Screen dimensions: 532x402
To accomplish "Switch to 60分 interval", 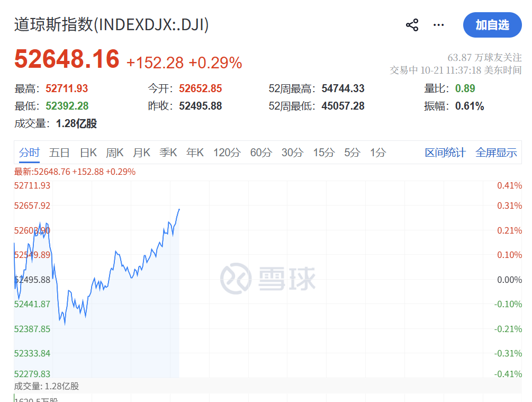I will click(x=262, y=153).
